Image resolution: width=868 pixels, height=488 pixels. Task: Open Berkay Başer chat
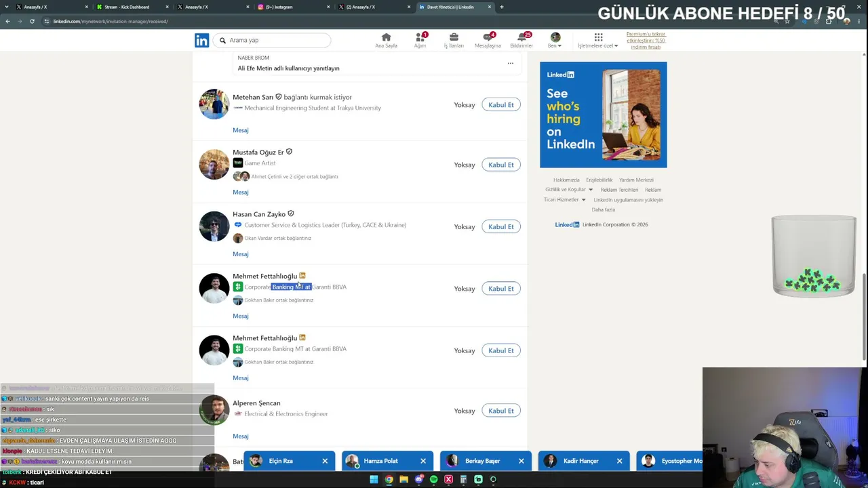click(482, 461)
